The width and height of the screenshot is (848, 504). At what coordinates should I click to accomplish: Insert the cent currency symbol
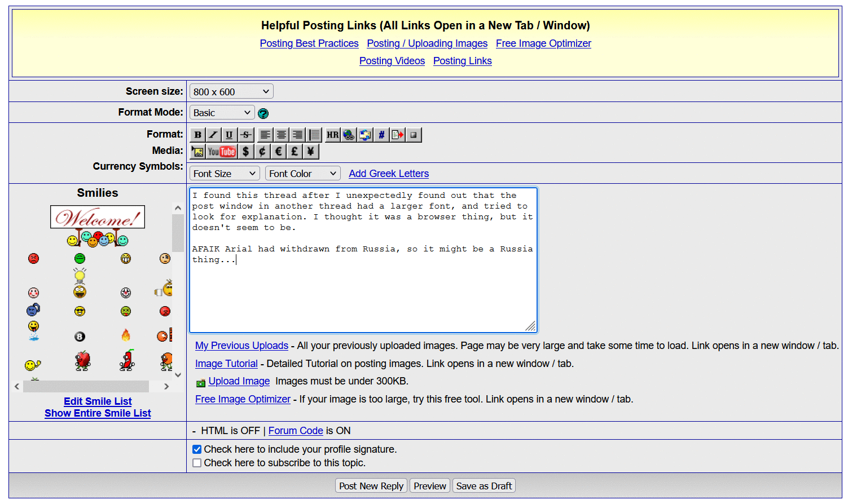(262, 151)
